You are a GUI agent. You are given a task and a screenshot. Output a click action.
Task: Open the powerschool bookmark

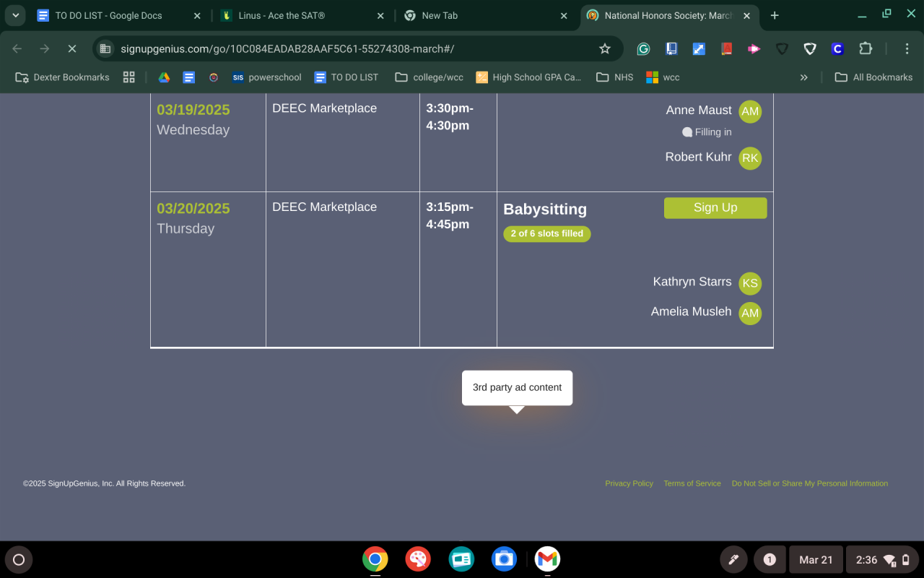pyautogui.click(x=266, y=77)
